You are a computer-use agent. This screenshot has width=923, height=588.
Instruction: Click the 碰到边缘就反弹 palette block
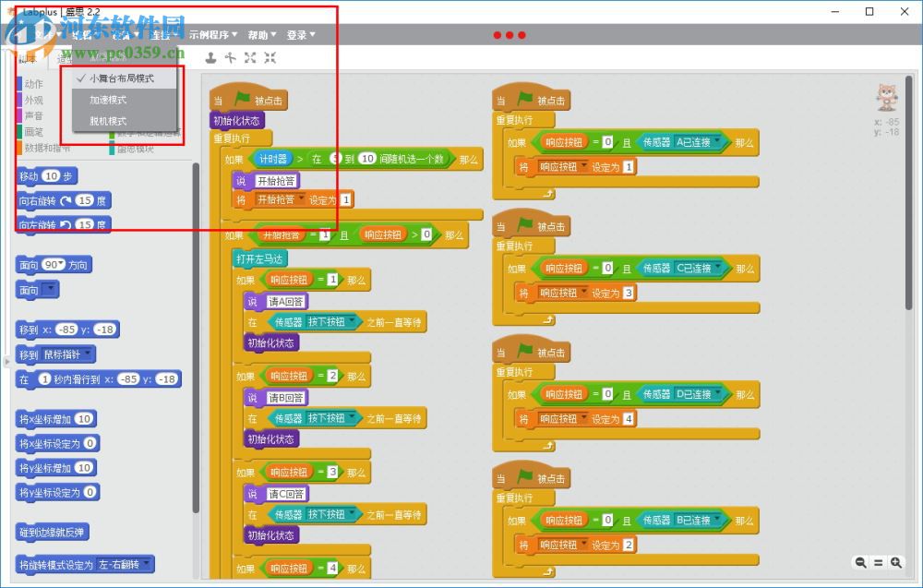tap(53, 532)
